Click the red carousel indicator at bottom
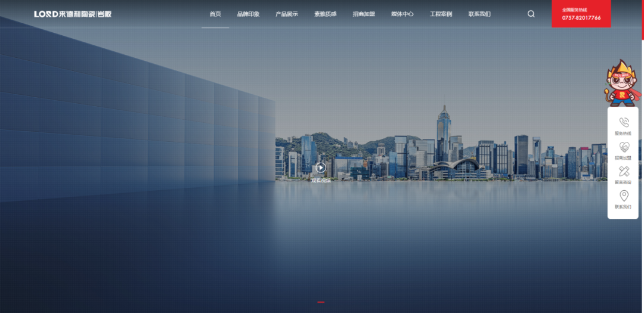 321,302
